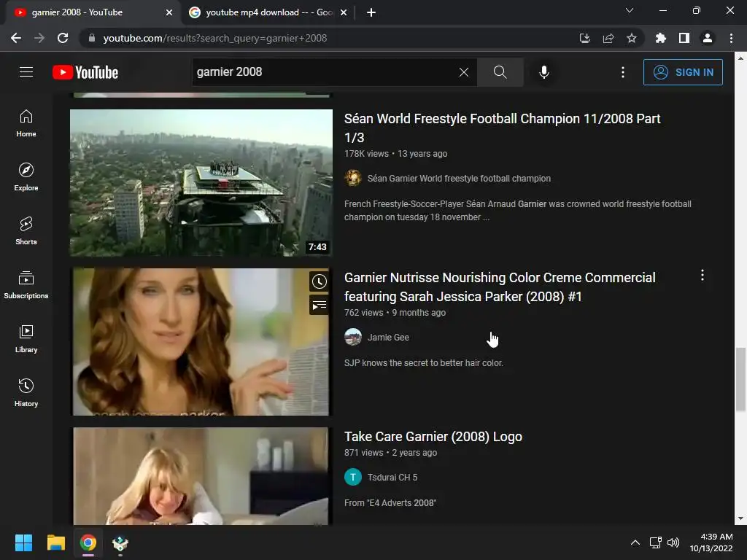747x560 pixels.
Task: Open Explore in sidebar
Action: coord(26,177)
